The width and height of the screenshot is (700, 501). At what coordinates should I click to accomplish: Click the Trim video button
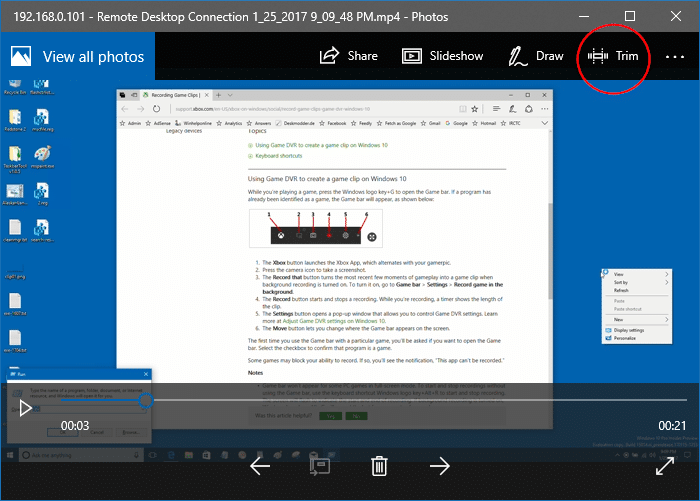614,56
